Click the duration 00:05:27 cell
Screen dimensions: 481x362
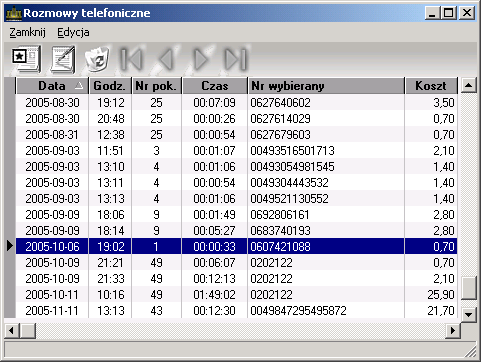point(215,230)
